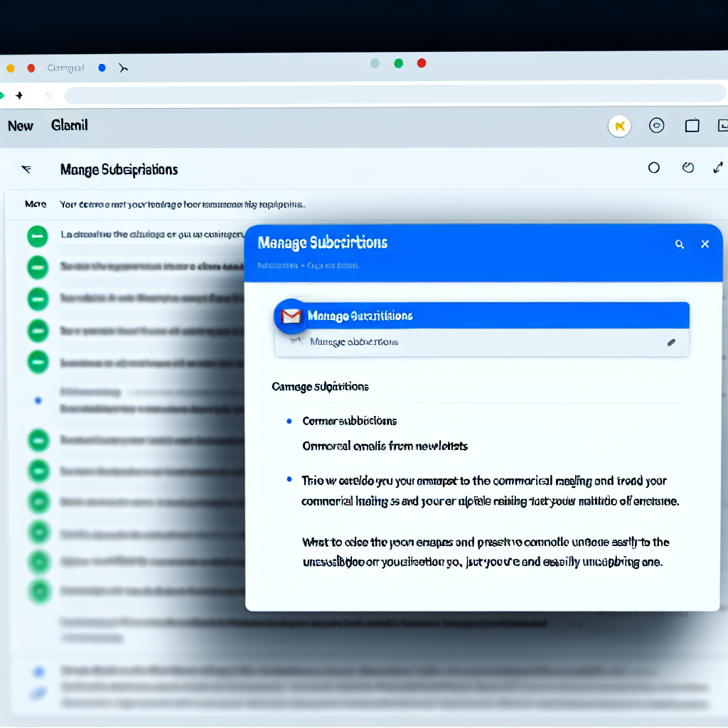Click the red dot beside the orange dot

(x=31, y=68)
